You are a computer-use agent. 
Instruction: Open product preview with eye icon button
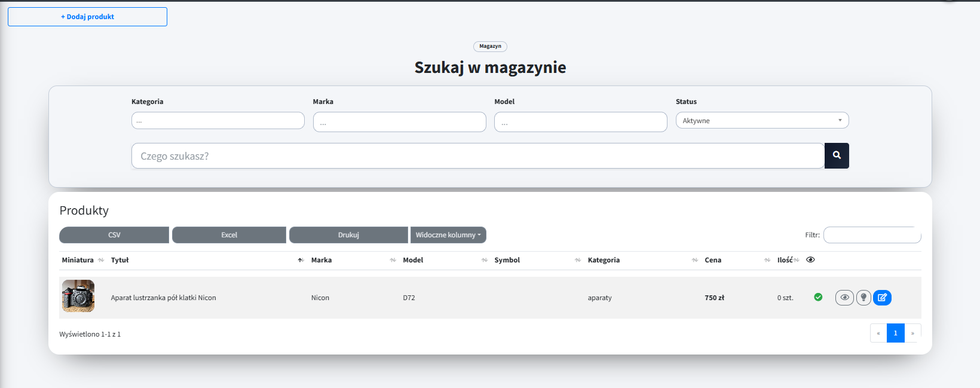(x=844, y=297)
